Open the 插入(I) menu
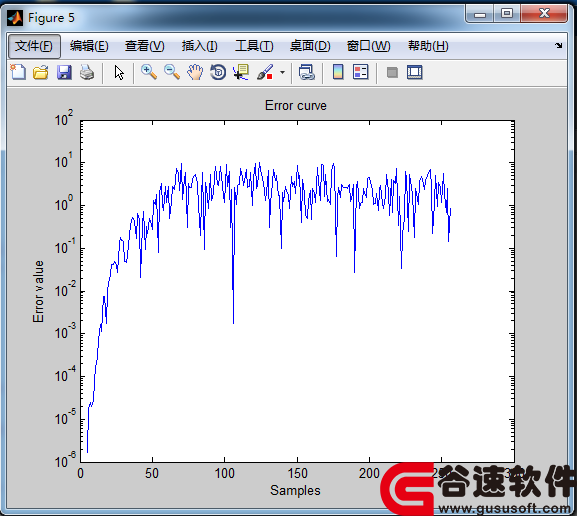Viewport: 577px width, 516px height. 199,46
